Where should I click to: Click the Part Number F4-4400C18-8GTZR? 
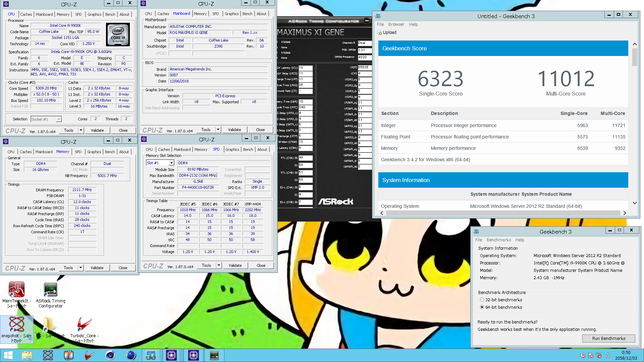(x=198, y=188)
